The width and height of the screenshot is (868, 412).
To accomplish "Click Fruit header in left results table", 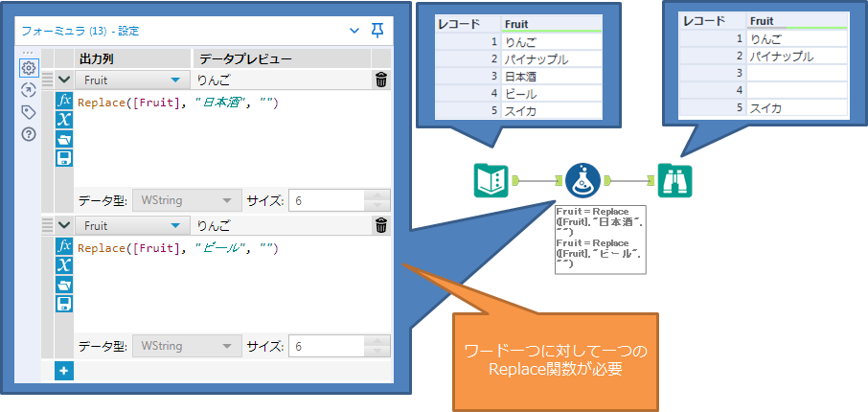I will (551, 24).
